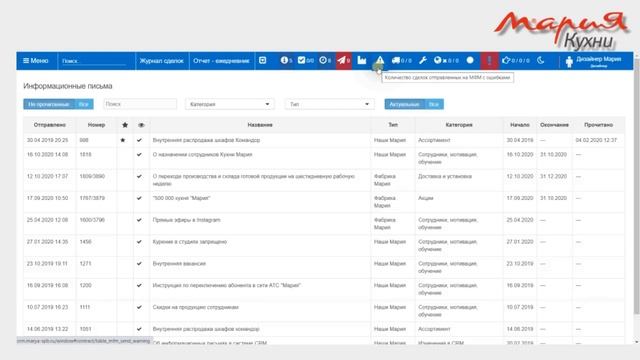Sort by the Название column header
Viewport: 640px width, 360px height.
coord(260,125)
